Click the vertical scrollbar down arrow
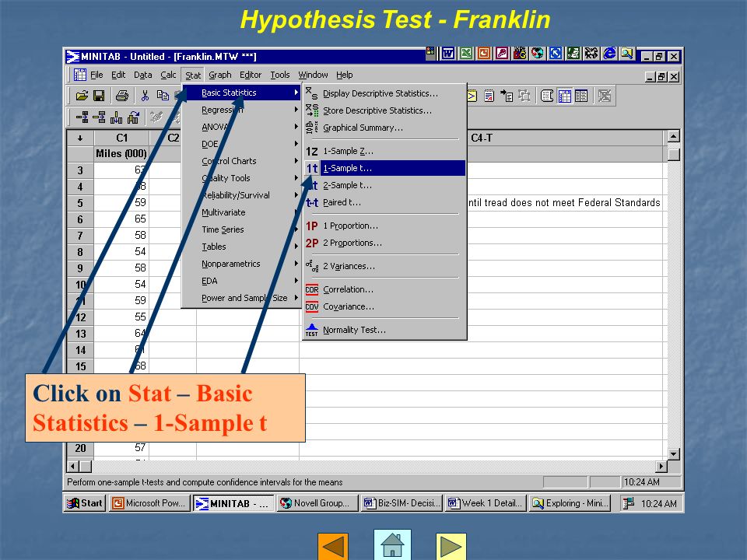Viewport: 747px width, 560px height. (673, 453)
